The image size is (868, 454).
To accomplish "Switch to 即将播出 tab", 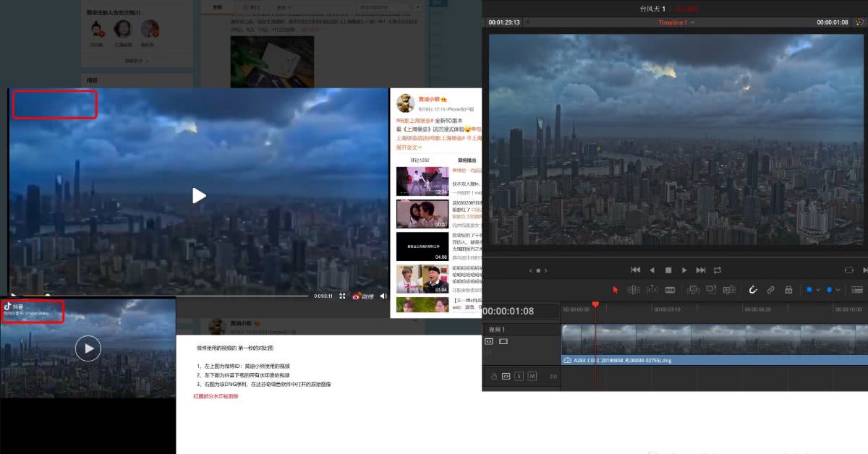I will [x=467, y=160].
